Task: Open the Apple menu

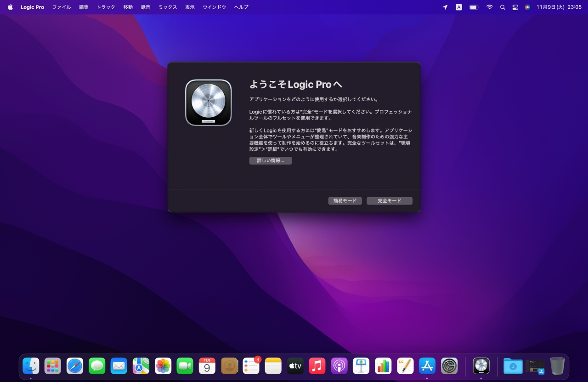Action: (x=10, y=7)
